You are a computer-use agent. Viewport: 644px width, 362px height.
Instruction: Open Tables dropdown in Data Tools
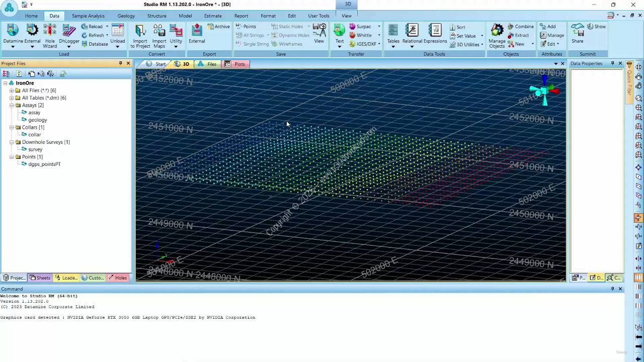[393, 47]
